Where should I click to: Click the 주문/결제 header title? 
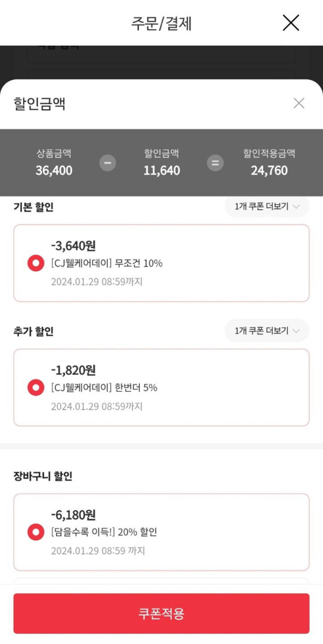click(161, 24)
